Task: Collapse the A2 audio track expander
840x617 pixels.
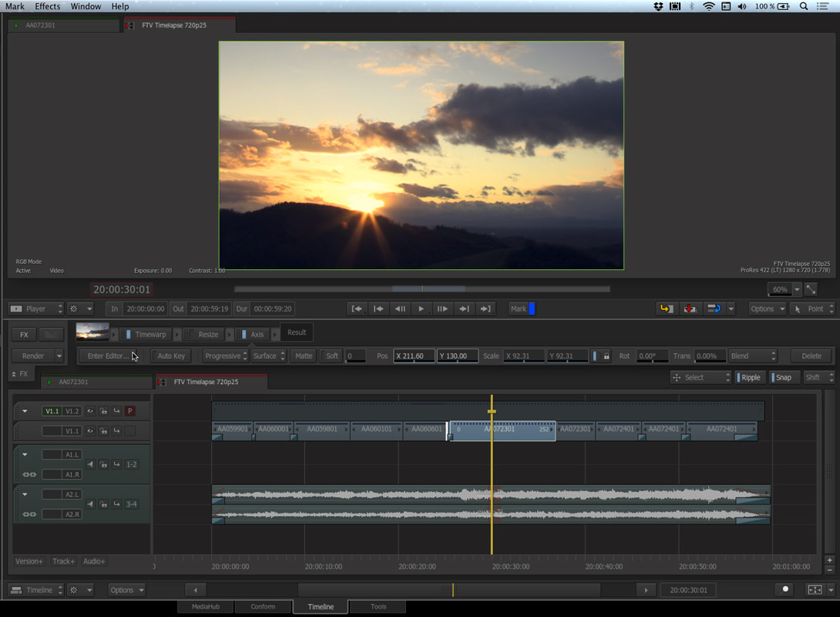Action: (25, 494)
